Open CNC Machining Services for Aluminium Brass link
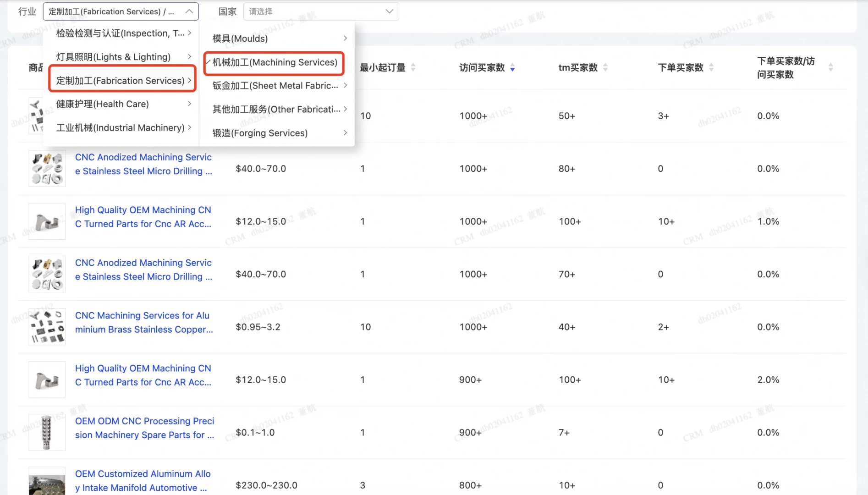The height and width of the screenshot is (495, 868). 144,322
